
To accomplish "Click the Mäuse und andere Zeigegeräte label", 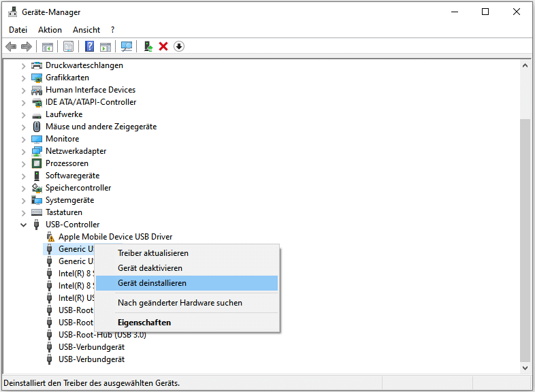I will coord(101,127).
